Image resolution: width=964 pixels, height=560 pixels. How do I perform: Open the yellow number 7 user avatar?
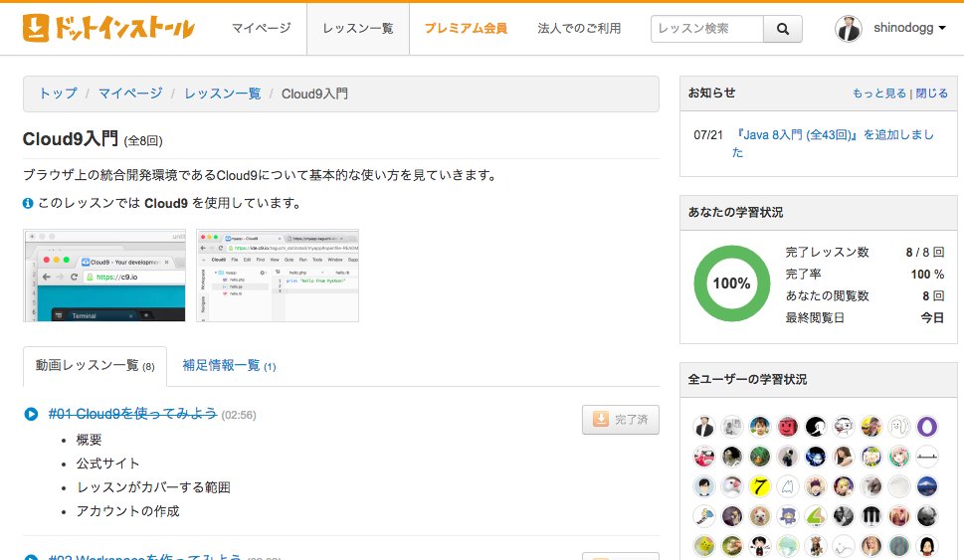point(760,486)
